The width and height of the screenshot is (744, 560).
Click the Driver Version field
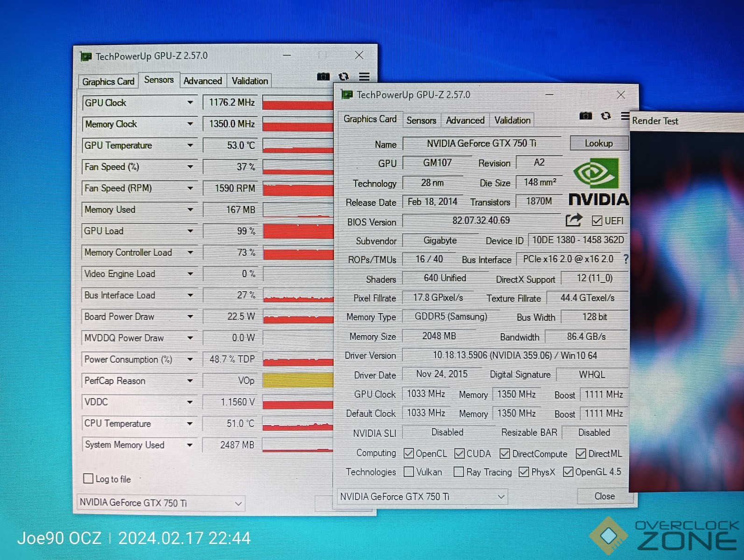click(515, 356)
